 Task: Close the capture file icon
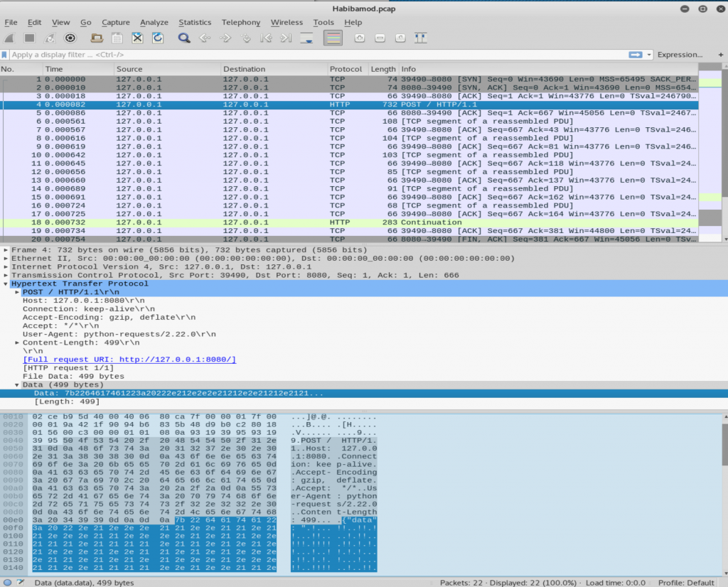[x=137, y=38]
